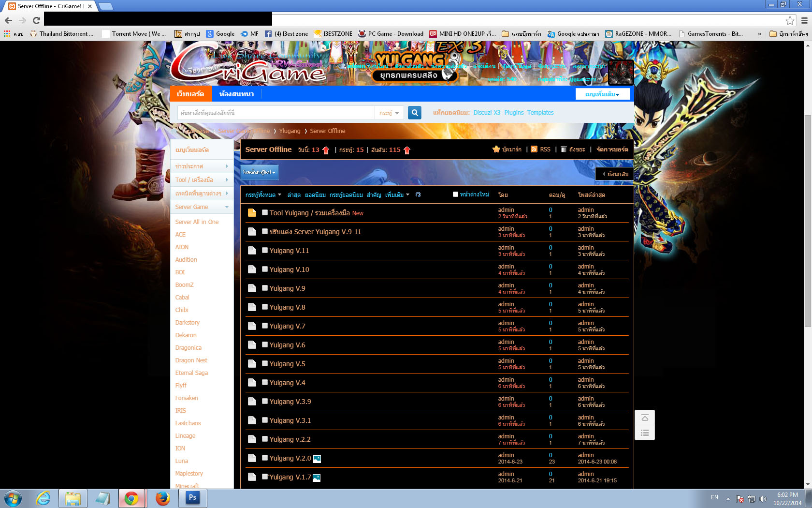
Task: Open the Yulgang V.4 thread
Action: point(288,383)
